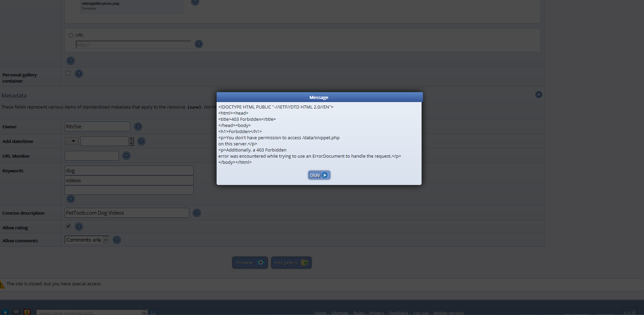Click the Preview button
Image resolution: width=644 pixels, height=315 pixels.
tap(250, 262)
